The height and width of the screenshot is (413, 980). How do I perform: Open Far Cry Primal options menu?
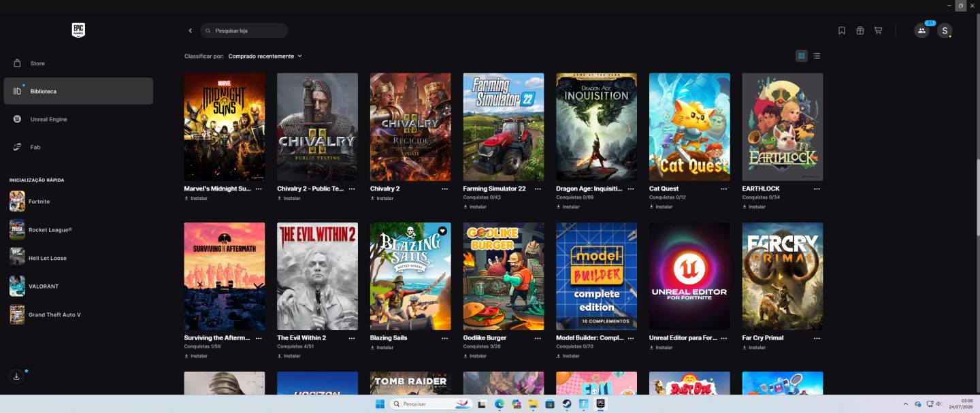click(817, 337)
